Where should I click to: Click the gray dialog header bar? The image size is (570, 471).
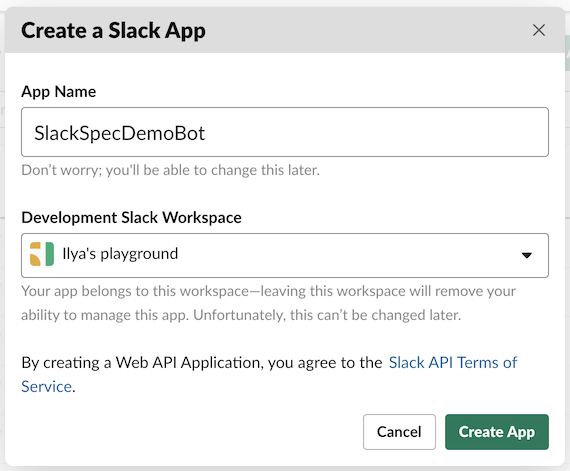coord(364,31)
